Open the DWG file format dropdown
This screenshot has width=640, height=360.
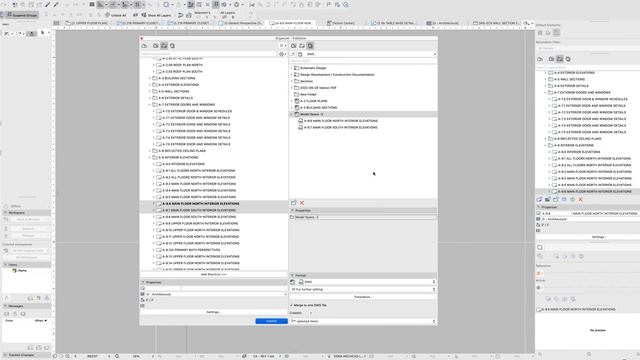click(x=367, y=282)
